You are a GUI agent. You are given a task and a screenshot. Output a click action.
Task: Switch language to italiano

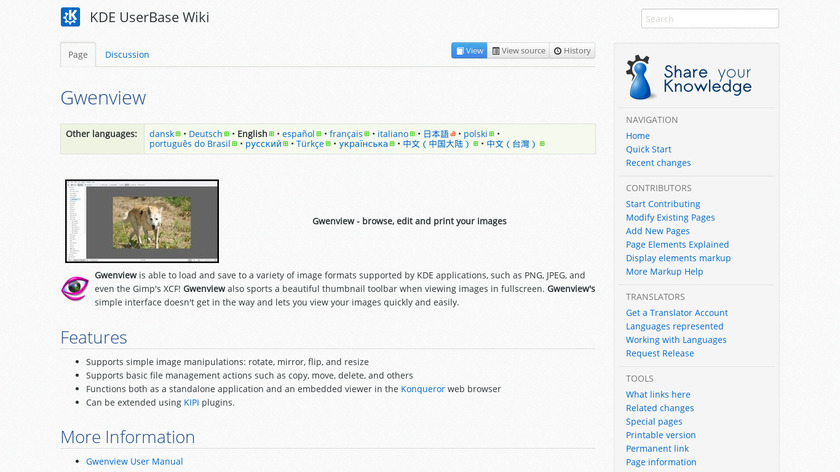[x=393, y=134]
